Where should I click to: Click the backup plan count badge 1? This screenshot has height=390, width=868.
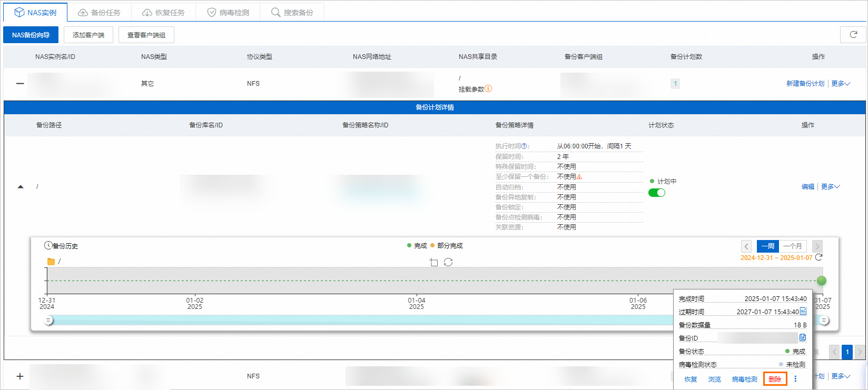(675, 84)
